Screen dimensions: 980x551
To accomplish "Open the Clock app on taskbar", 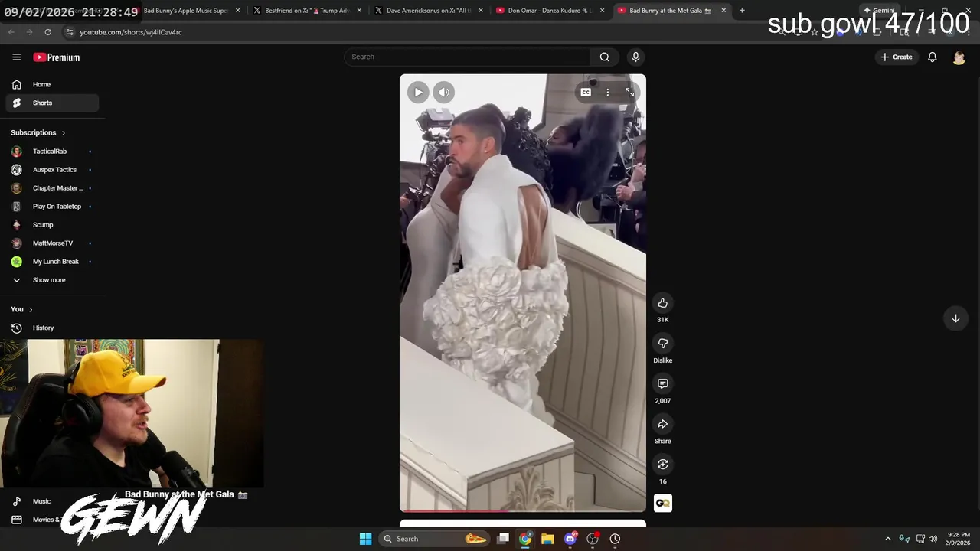I will [615, 539].
